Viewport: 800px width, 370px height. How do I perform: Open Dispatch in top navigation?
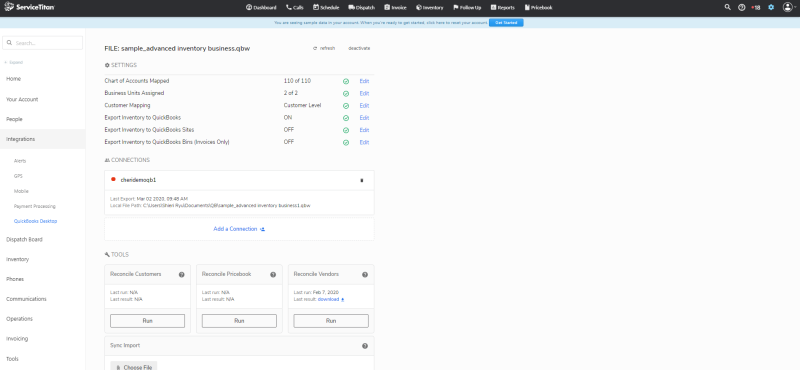click(362, 8)
